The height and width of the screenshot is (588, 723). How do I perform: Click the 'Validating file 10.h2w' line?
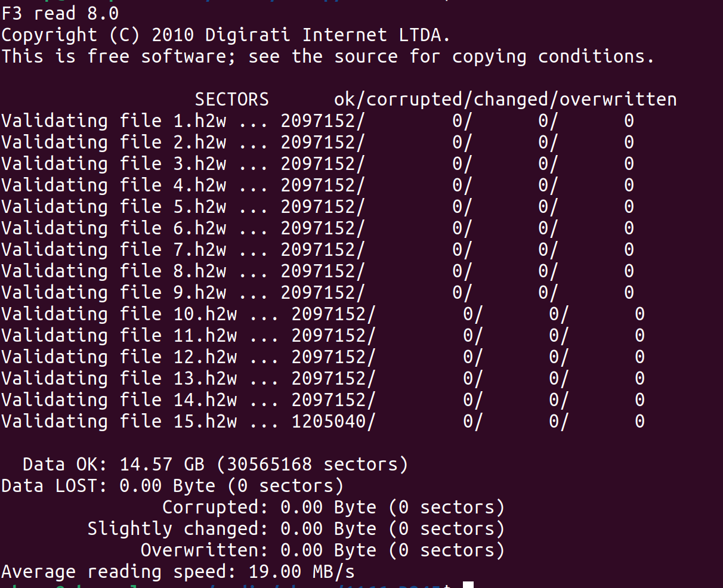(x=323, y=314)
